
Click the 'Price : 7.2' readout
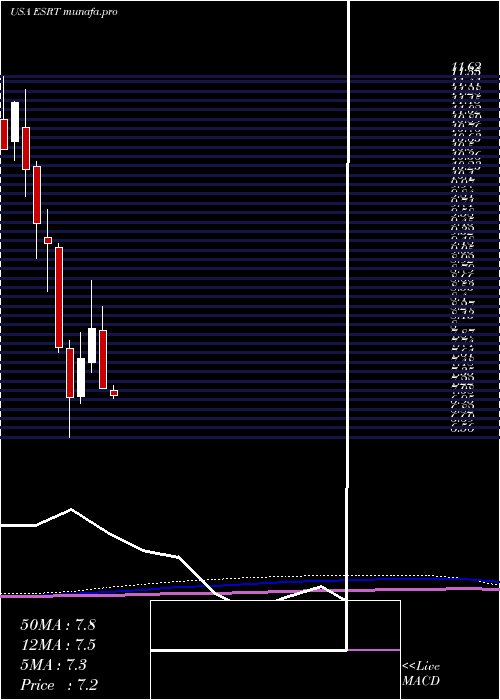[x=59, y=685]
